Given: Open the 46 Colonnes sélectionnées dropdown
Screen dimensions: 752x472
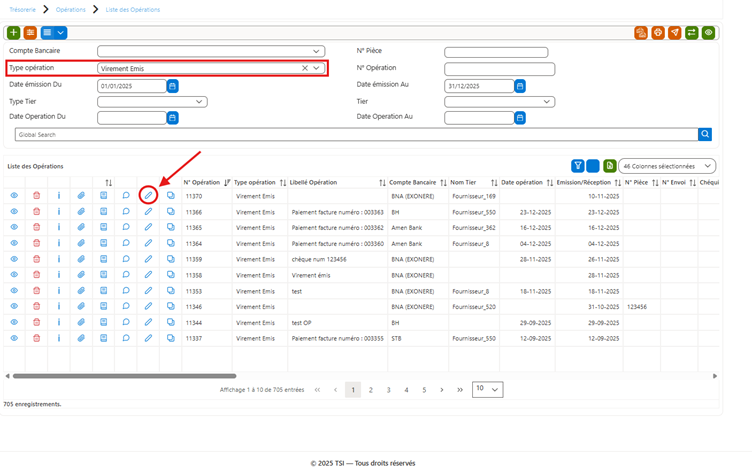Looking at the screenshot, I should pyautogui.click(x=667, y=166).
